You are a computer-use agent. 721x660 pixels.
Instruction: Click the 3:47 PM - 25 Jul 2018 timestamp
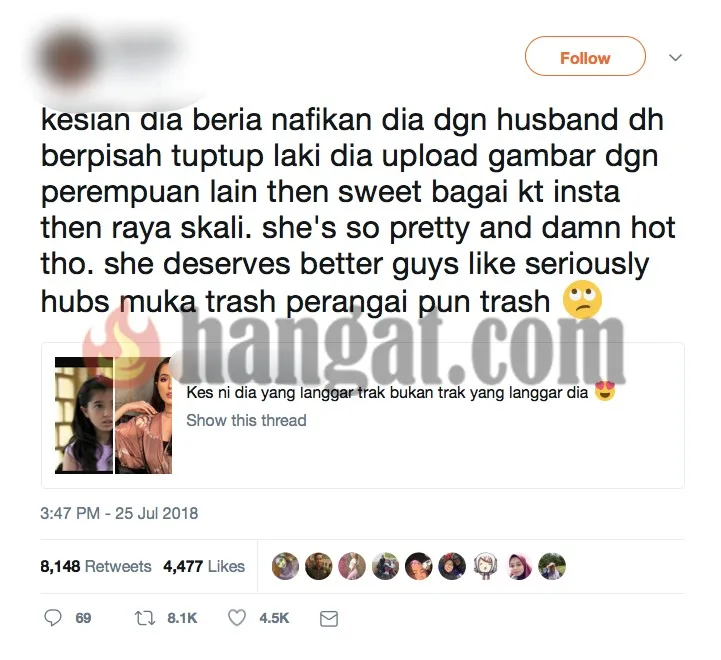(x=119, y=513)
